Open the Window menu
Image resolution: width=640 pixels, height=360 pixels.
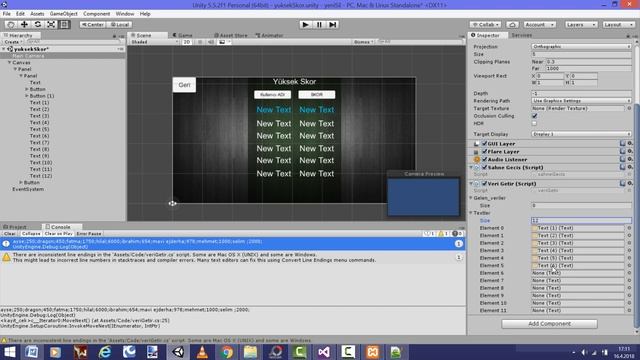click(x=124, y=14)
